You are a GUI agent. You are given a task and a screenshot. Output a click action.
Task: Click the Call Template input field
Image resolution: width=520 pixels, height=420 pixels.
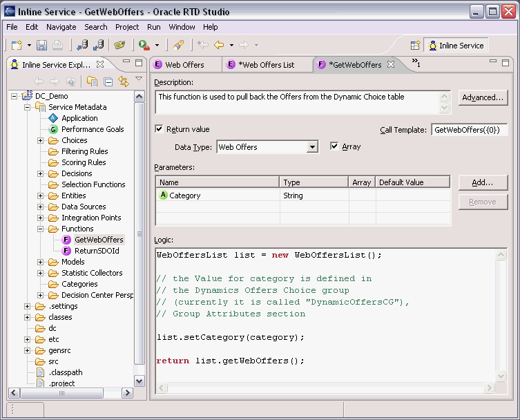click(x=469, y=130)
